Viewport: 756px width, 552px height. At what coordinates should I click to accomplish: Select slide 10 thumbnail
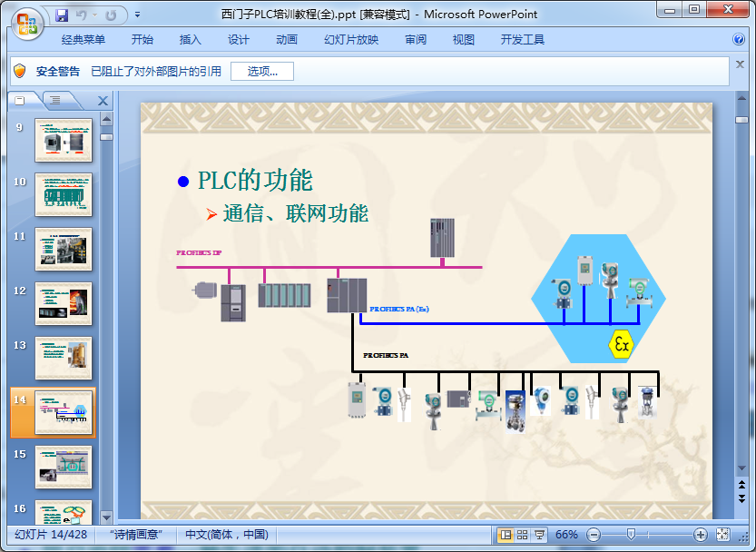tap(64, 195)
